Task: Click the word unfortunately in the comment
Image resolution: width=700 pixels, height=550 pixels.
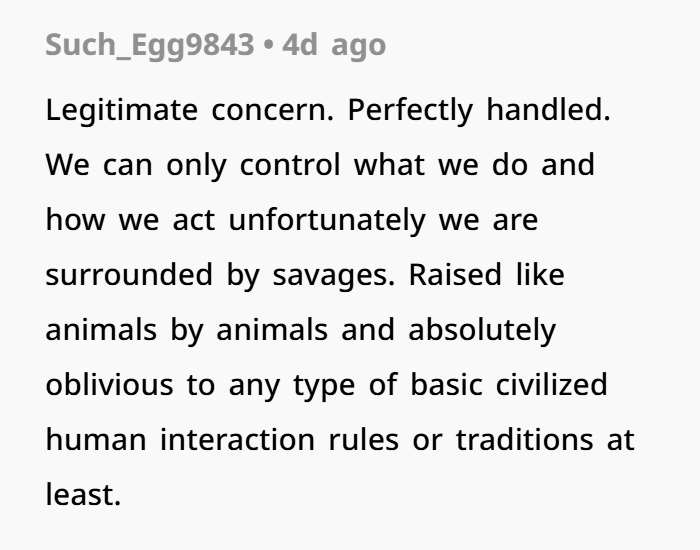Action: (x=327, y=221)
